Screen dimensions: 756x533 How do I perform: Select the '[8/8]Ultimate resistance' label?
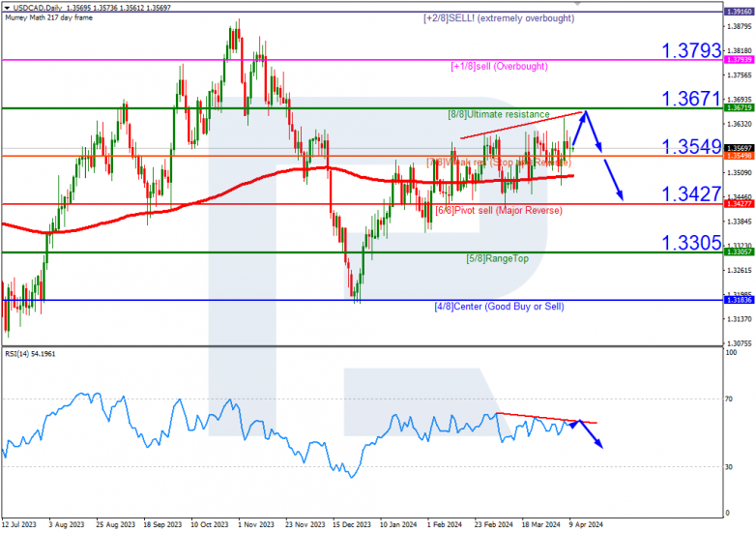click(499, 114)
